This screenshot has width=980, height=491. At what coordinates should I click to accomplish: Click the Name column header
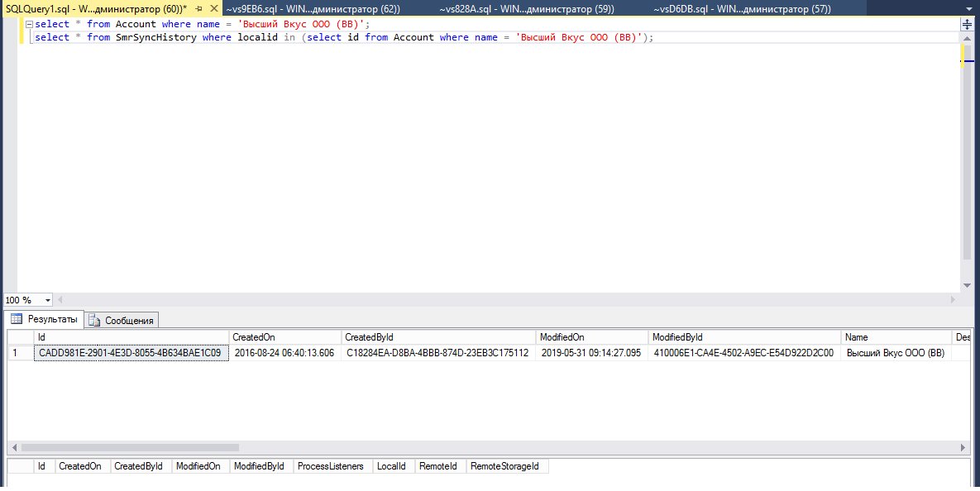point(896,336)
